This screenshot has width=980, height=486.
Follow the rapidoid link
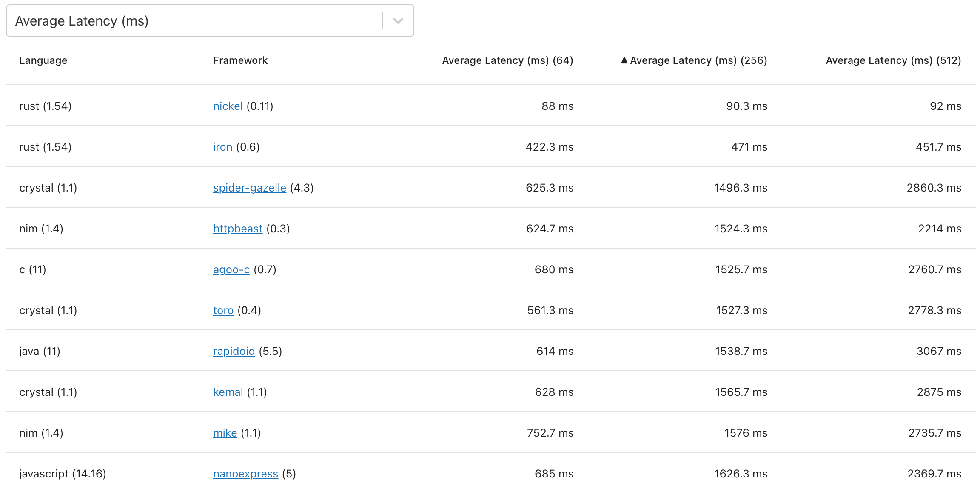[x=234, y=351]
